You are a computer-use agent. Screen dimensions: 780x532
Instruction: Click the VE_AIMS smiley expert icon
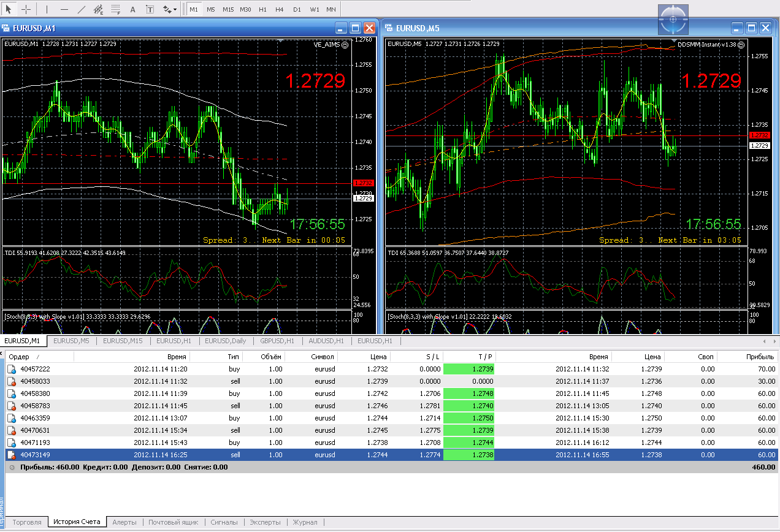(345, 45)
